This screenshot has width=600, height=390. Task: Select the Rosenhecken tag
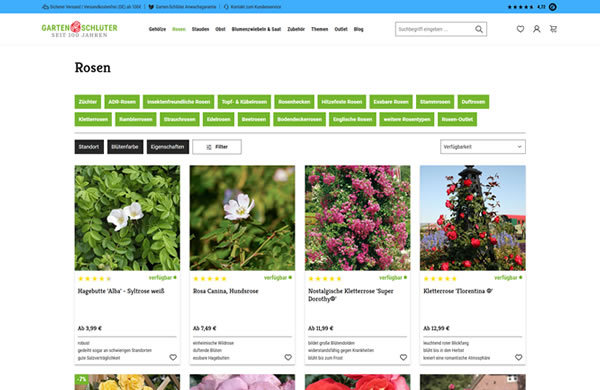294,102
